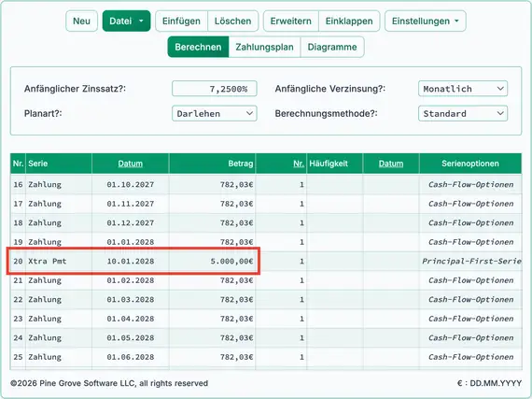Switch to the Zahlungsplan tab
This screenshot has height=399, width=532.
pyautogui.click(x=264, y=47)
